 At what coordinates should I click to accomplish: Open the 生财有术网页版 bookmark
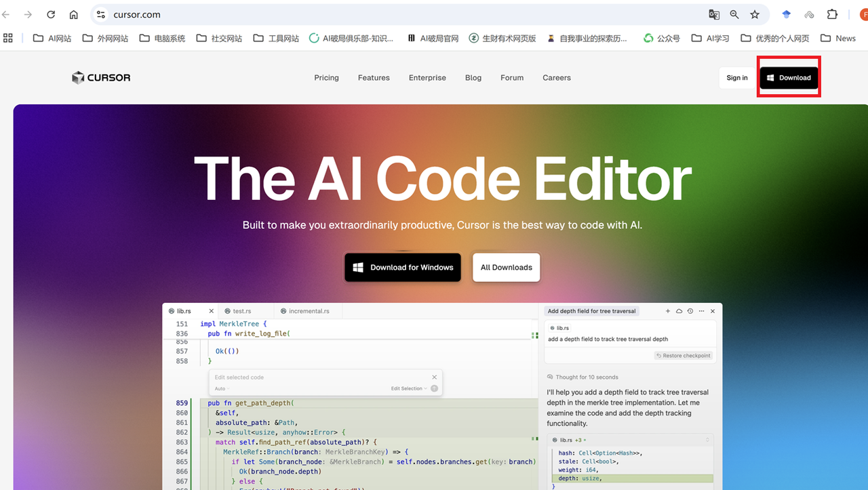(x=502, y=38)
